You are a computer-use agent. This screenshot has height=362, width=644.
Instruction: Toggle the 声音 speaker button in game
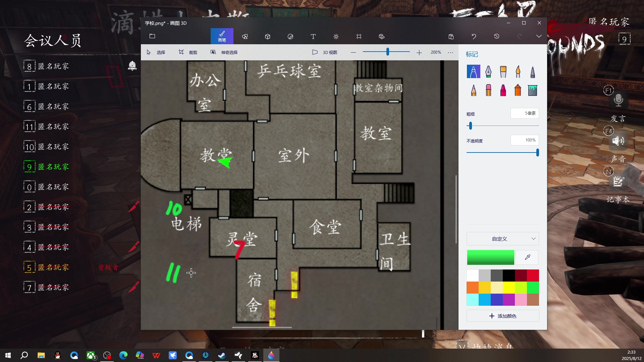coord(618,141)
